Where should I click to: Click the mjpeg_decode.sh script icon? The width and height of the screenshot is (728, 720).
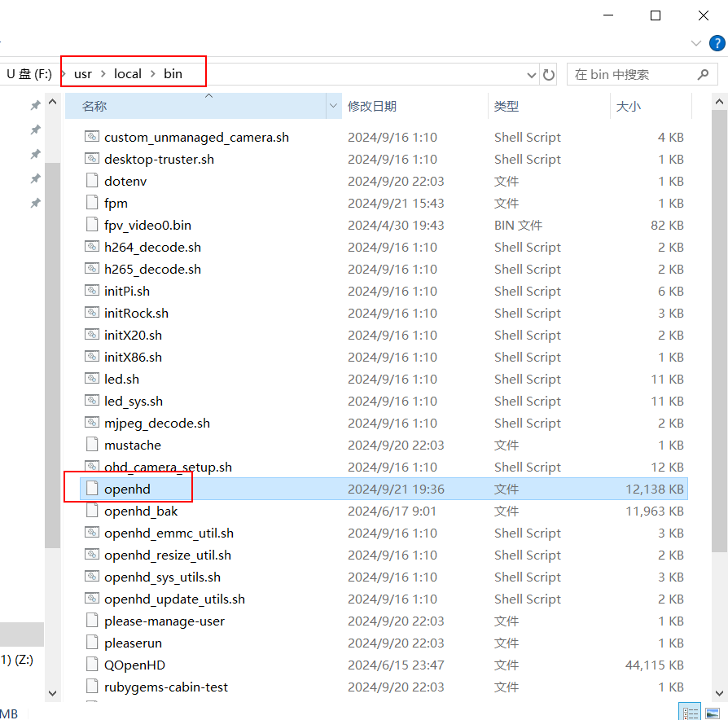click(92, 422)
